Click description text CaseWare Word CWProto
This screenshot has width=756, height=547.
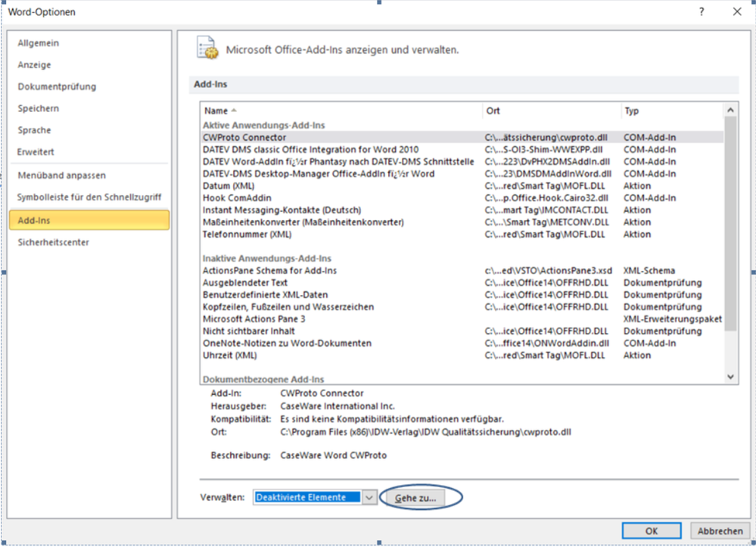point(334,455)
